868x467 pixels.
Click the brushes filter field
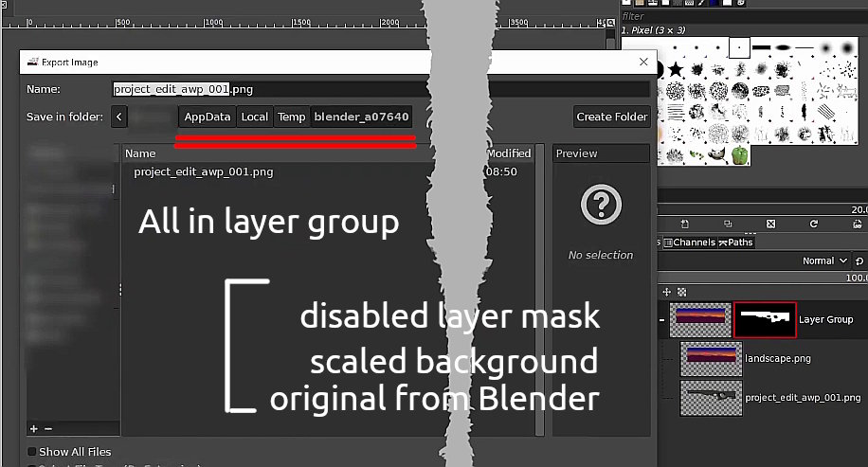pyautogui.click(x=744, y=16)
